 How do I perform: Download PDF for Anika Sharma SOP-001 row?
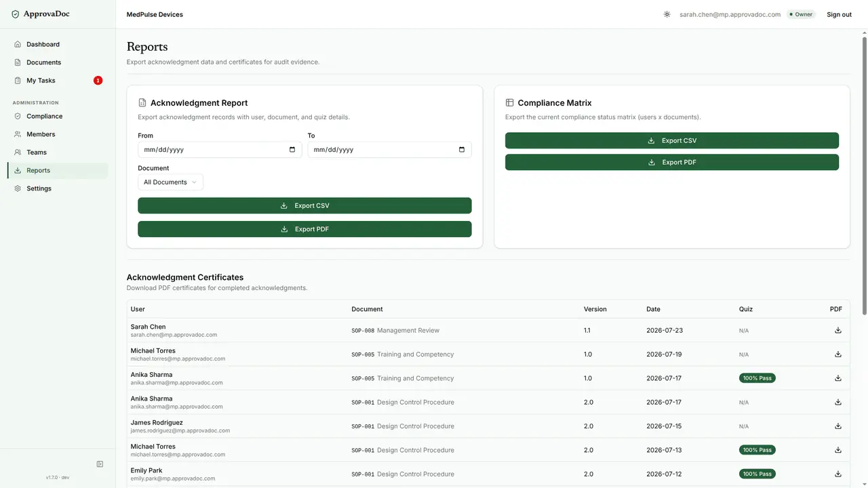click(x=838, y=402)
